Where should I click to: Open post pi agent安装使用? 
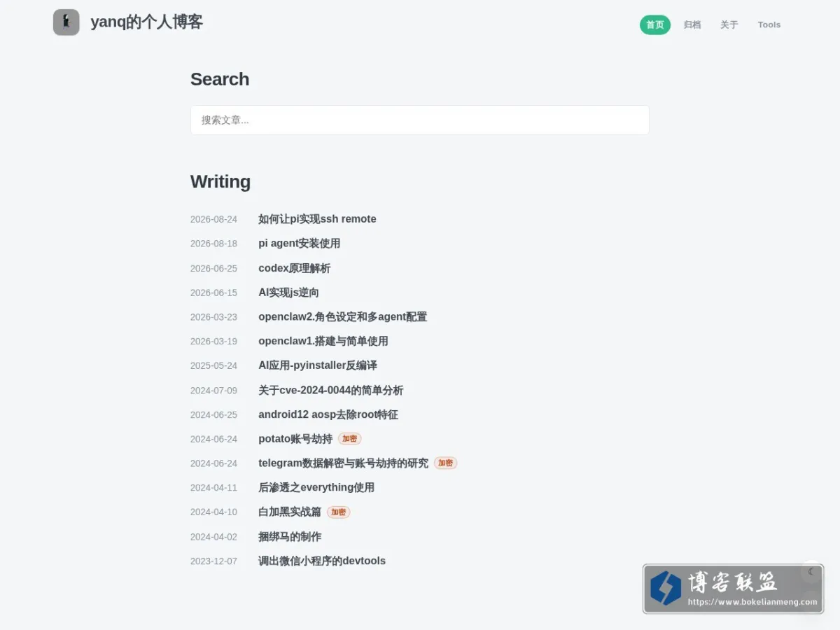300,244
